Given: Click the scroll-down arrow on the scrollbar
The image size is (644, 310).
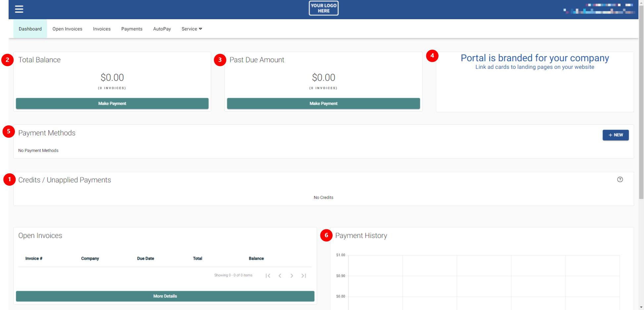Looking at the screenshot, I should pos(641,307).
